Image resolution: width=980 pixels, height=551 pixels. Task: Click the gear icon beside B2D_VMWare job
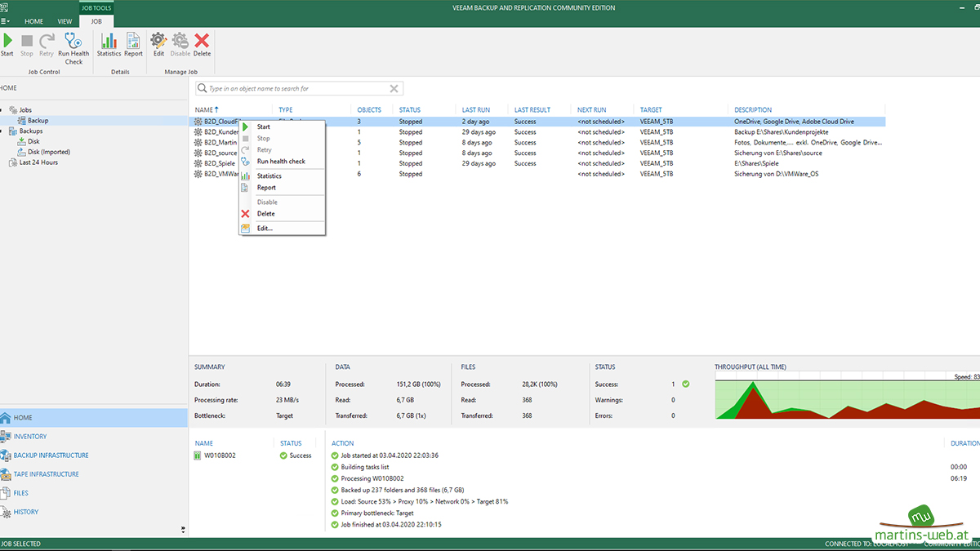click(198, 175)
